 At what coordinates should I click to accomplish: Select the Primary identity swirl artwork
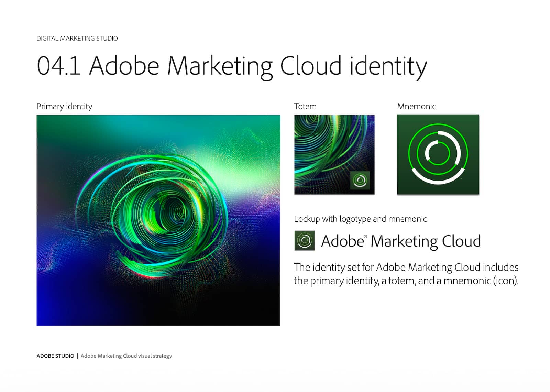[x=158, y=220]
